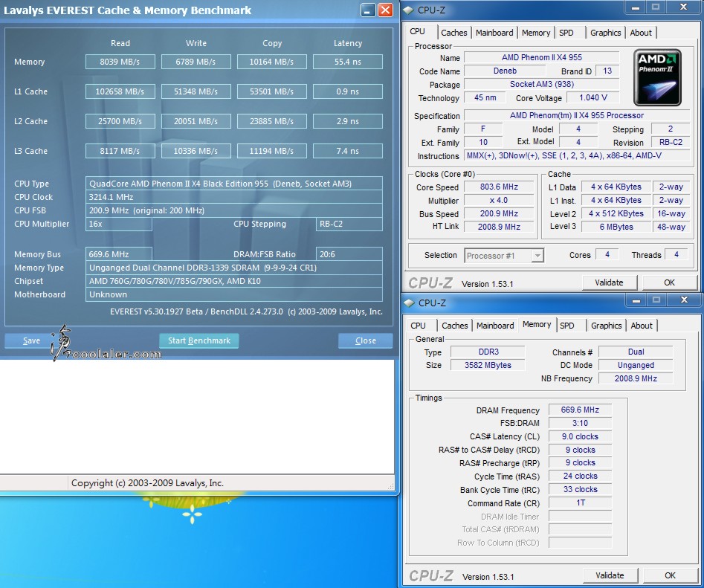
Task: Click the Memory Copy value 10164 MB/s
Action: [x=271, y=62]
